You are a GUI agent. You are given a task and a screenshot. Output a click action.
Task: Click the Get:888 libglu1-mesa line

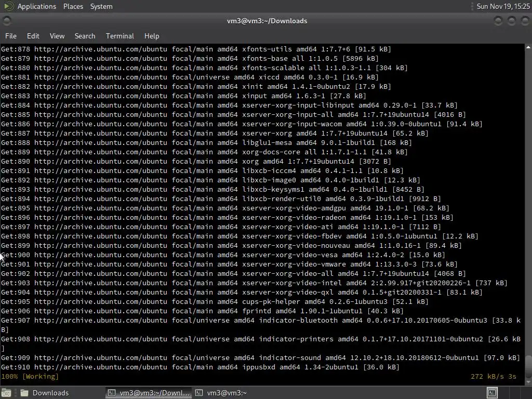point(206,142)
